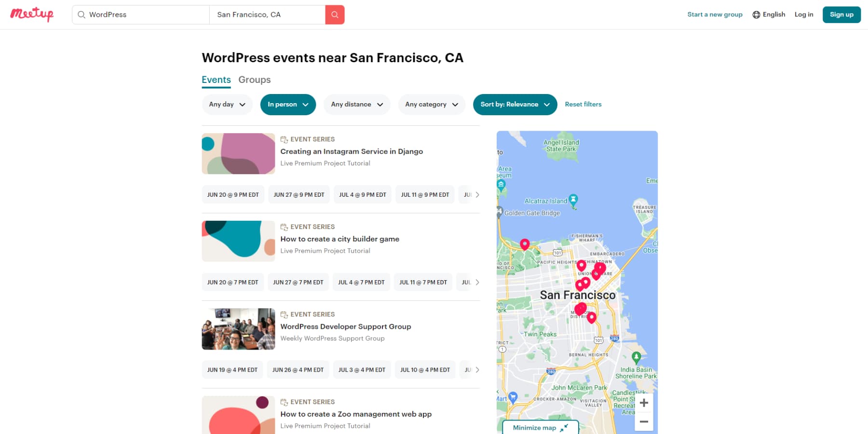Show more dates for WordPress Developer Support Group
The width and height of the screenshot is (868, 434).
click(x=477, y=369)
